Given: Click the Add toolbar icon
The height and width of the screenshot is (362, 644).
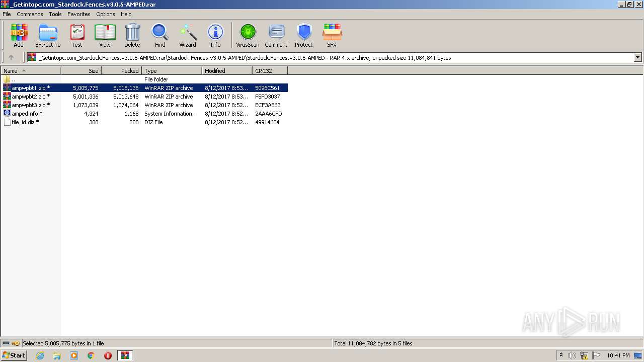Looking at the screenshot, I should tap(19, 35).
